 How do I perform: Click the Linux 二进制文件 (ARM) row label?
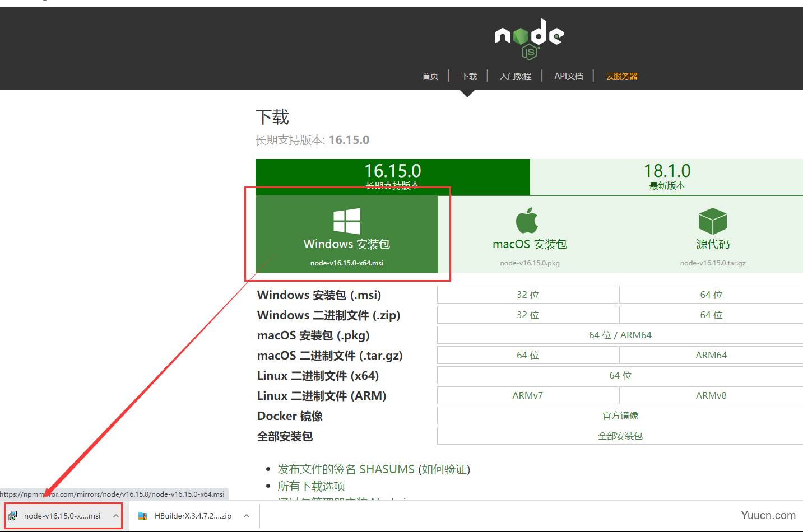point(322,396)
